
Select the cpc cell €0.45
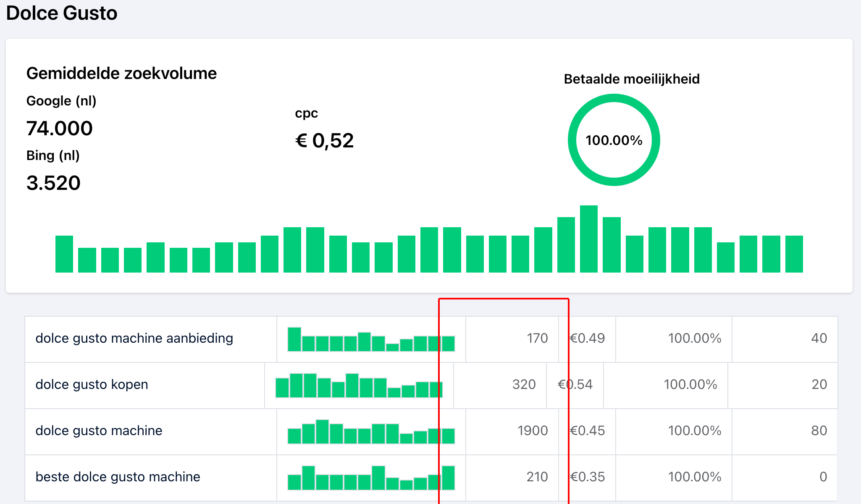[x=587, y=431]
